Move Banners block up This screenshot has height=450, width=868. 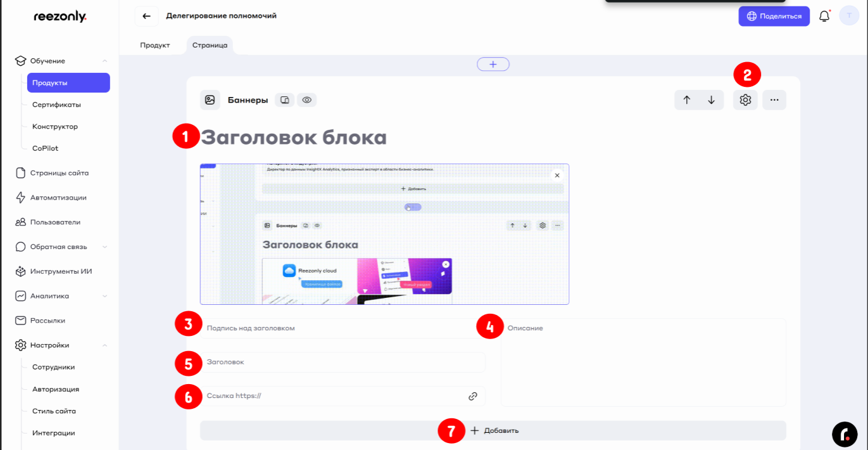click(x=687, y=100)
